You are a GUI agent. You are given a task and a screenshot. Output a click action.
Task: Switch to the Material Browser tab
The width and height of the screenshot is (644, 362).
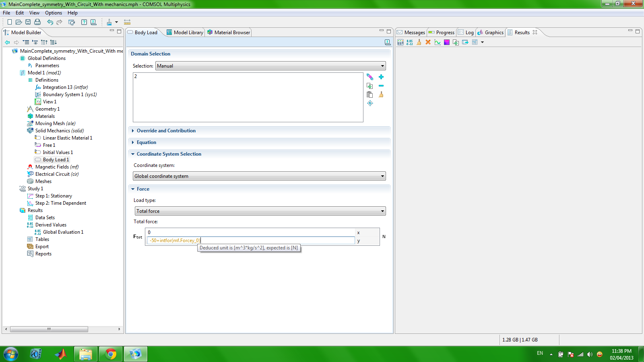pyautogui.click(x=231, y=33)
